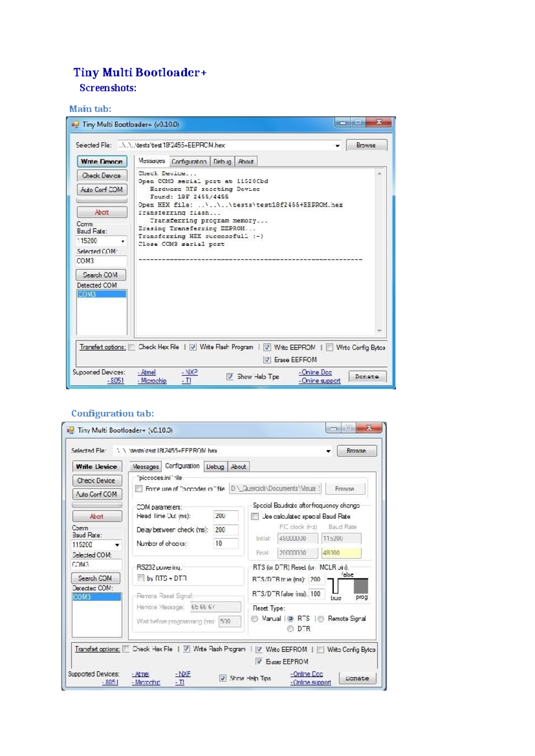Click Abort in the Configuration tab window
The height and width of the screenshot is (756, 535).
point(97,516)
